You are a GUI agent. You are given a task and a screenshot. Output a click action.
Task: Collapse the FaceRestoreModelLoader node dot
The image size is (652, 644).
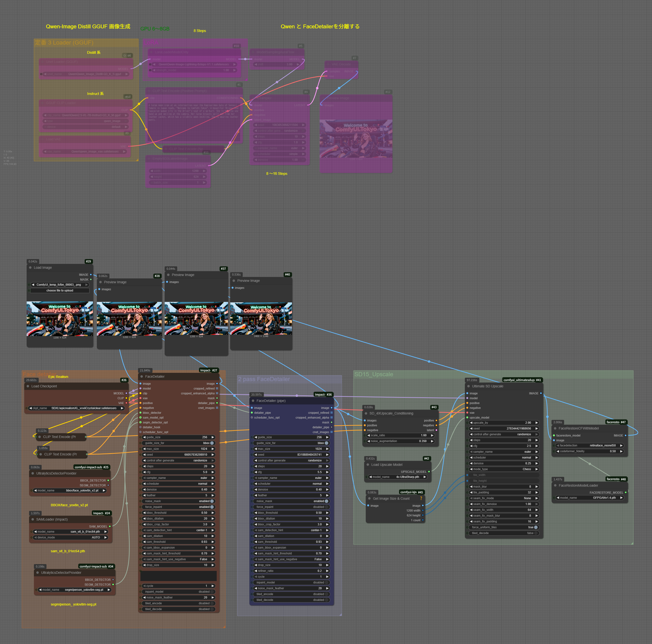(x=555, y=485)
